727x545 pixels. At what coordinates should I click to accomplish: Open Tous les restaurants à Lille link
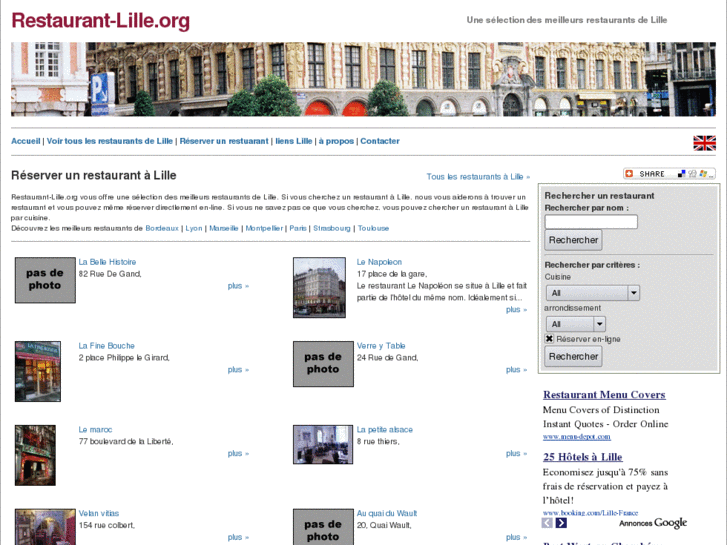(478, 177)
